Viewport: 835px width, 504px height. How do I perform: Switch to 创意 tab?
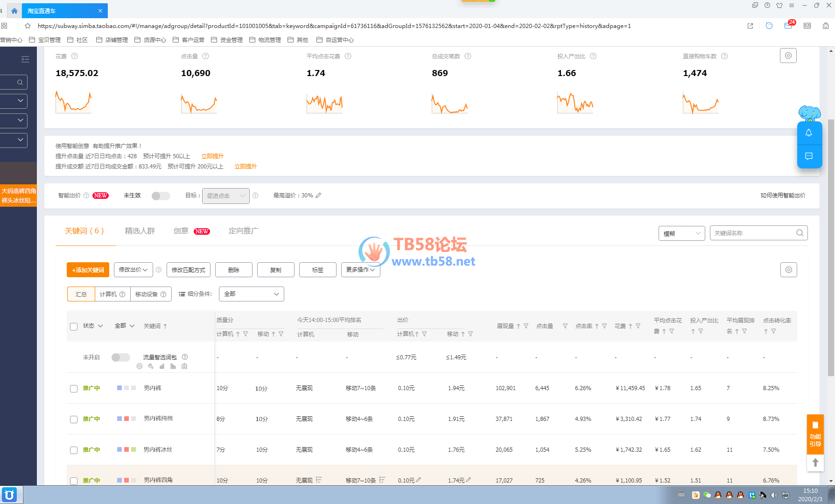181,231
